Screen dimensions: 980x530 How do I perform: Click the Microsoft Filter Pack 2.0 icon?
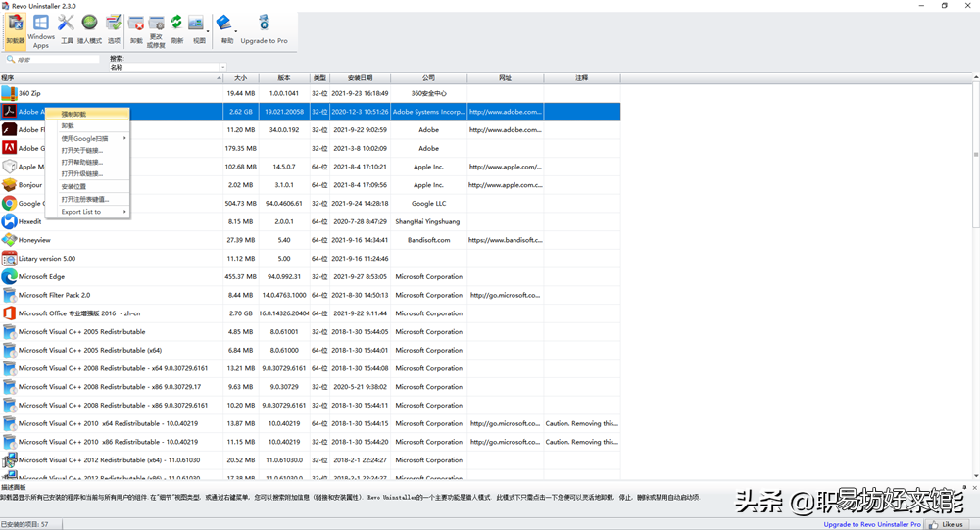tap(9, 294)
